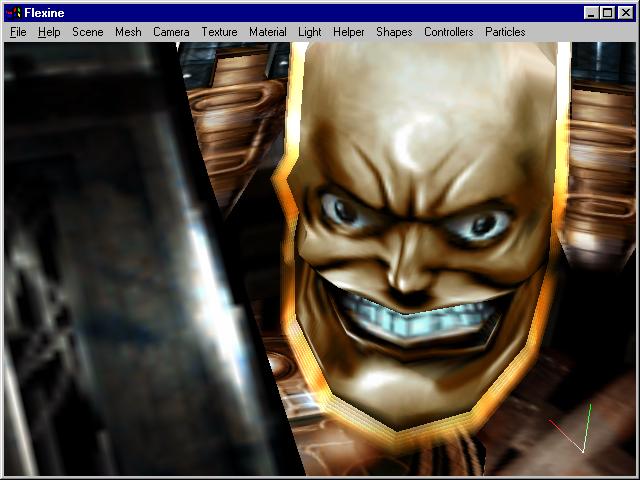Viewport: 640px width, 480px height.
Task: Open the Mesh menu
Action: point(128,32)
